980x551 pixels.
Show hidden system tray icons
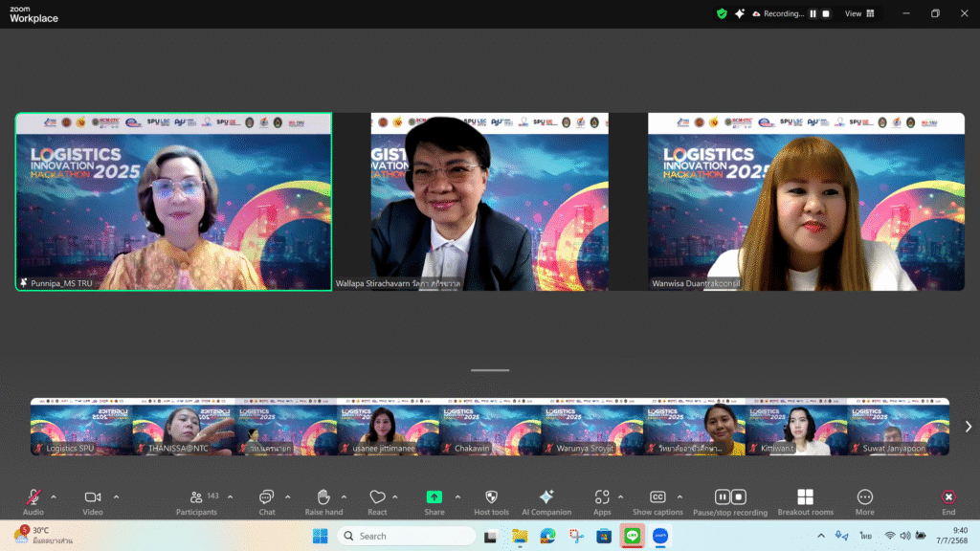[821, 536]
